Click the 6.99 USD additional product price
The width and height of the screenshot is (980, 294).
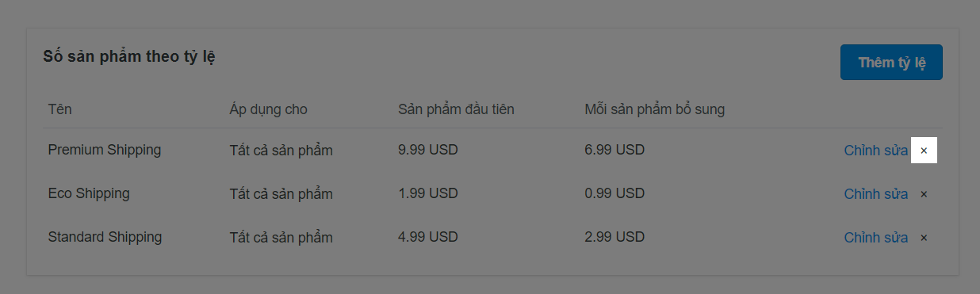(614, 150)
